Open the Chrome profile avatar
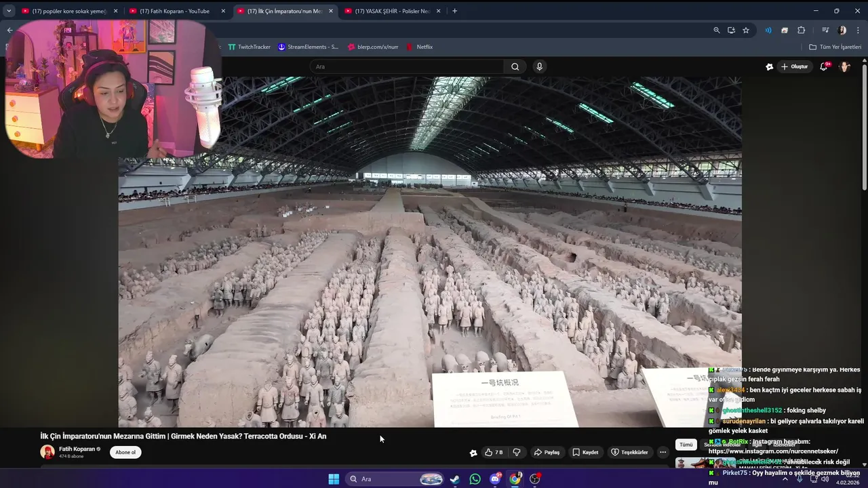This screenshot has width=868, height=488. pos(842,30)
